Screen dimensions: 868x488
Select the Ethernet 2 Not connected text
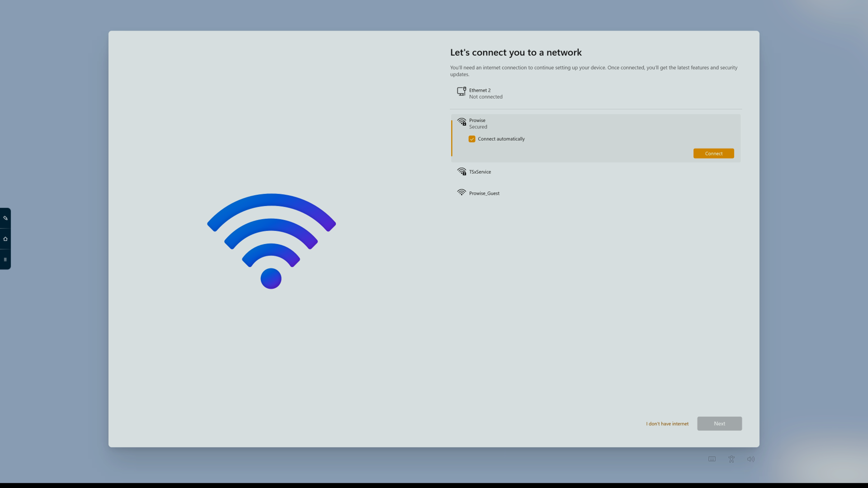click(x=486, y=97)
